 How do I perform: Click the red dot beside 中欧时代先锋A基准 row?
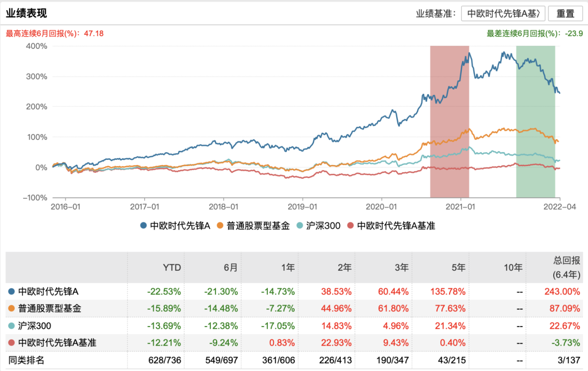(x=11, y=343)
